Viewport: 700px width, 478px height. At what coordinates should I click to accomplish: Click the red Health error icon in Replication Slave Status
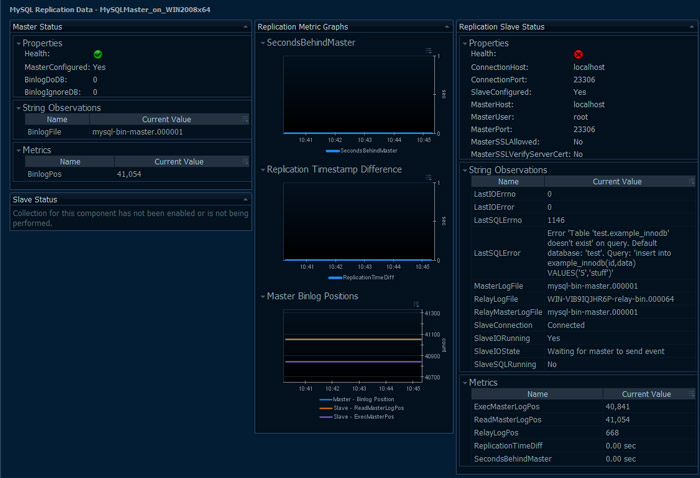tap(578, 54)
